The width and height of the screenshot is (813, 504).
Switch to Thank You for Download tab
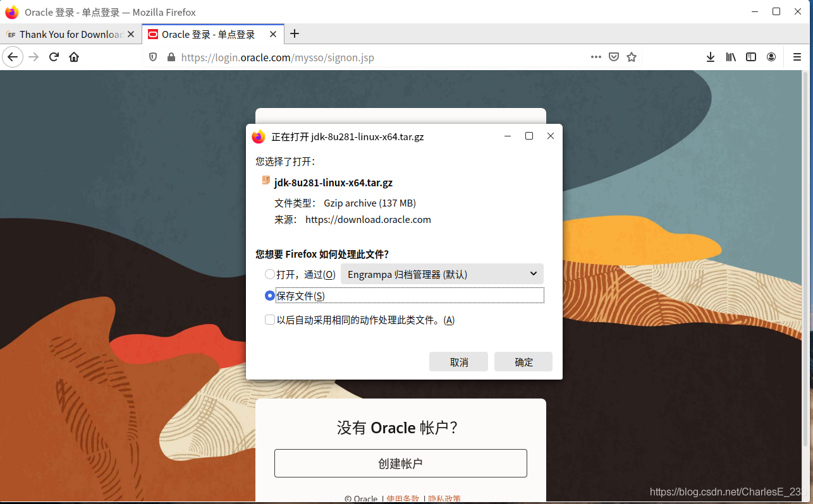pos(71,34)
